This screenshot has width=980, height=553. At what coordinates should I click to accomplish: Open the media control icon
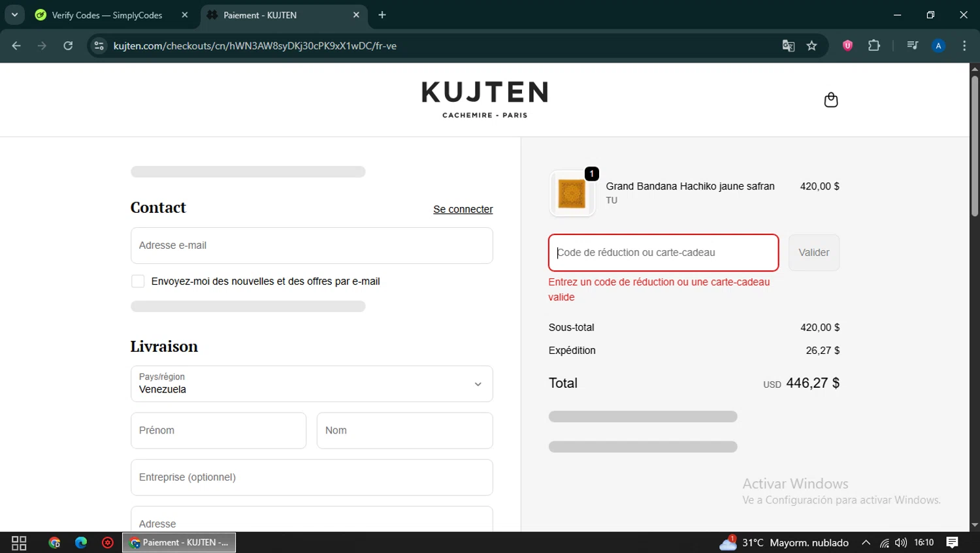click(x=912, y=46)
